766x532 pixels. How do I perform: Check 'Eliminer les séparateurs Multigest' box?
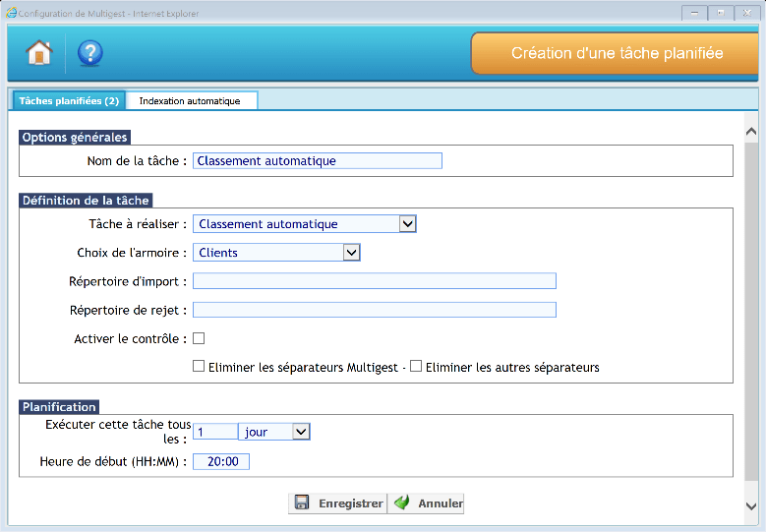click(199, 367)
